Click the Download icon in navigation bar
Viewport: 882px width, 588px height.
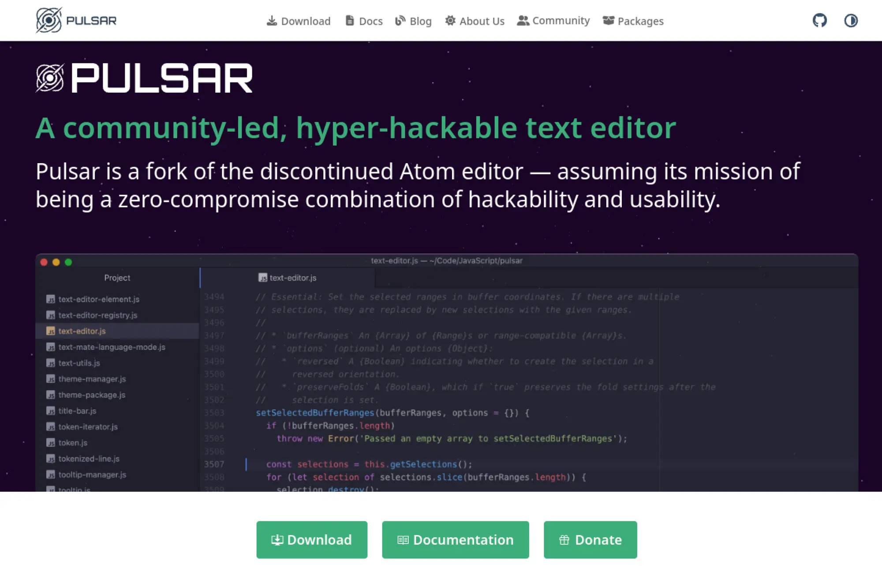(x=272, y=21)
